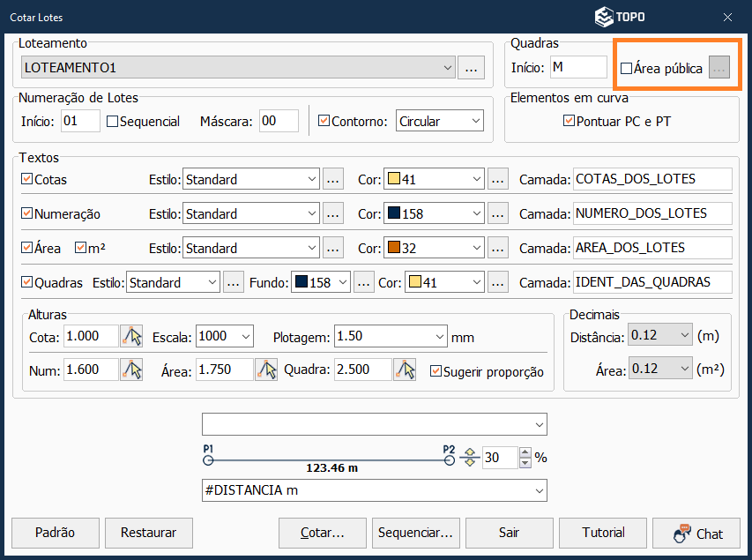Click the position adjust icon near 30%
The width and height of the screenshot is (752, 560).
469,458
